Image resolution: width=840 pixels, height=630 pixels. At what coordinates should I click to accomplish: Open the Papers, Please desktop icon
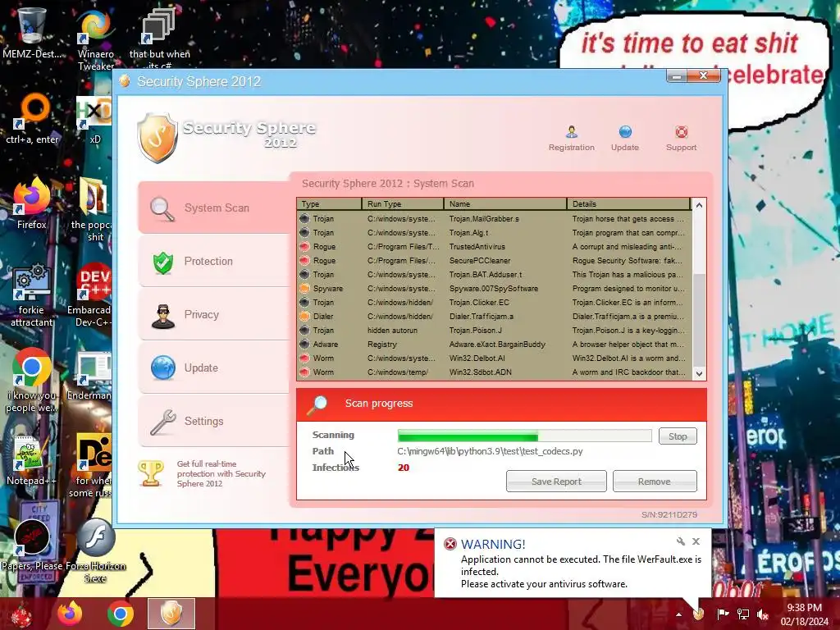(32, 544)
